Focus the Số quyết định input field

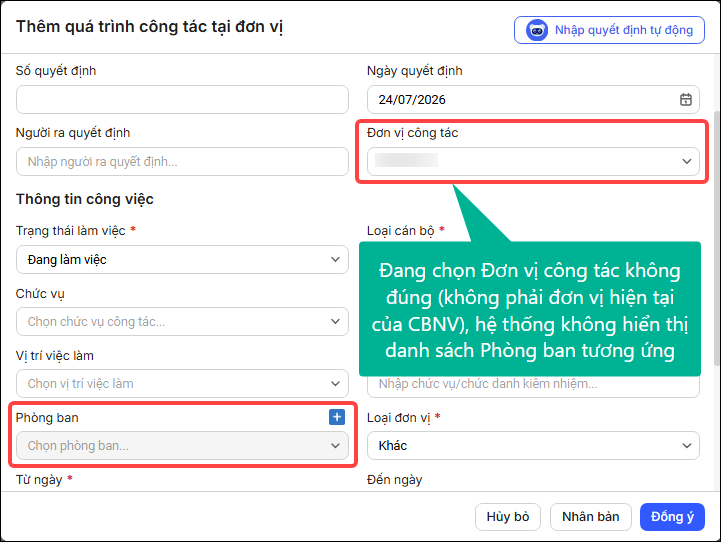(182, 99)
